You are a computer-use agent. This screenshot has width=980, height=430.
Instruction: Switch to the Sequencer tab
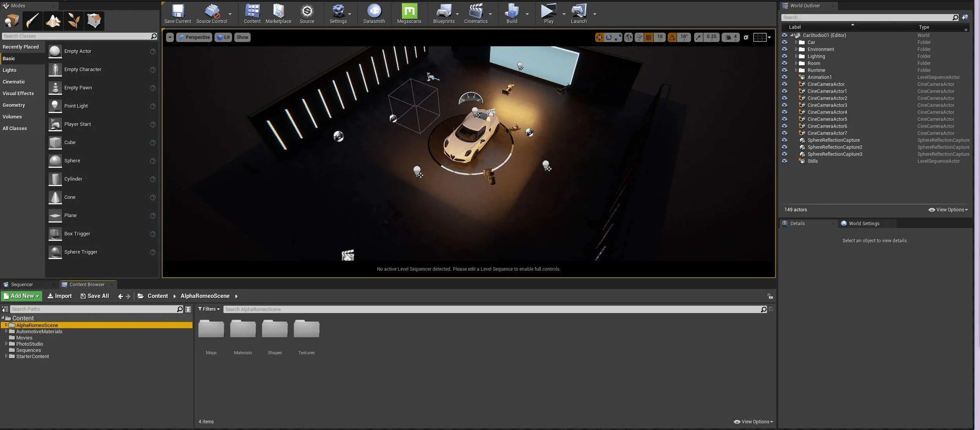click(x=22, y=284)
